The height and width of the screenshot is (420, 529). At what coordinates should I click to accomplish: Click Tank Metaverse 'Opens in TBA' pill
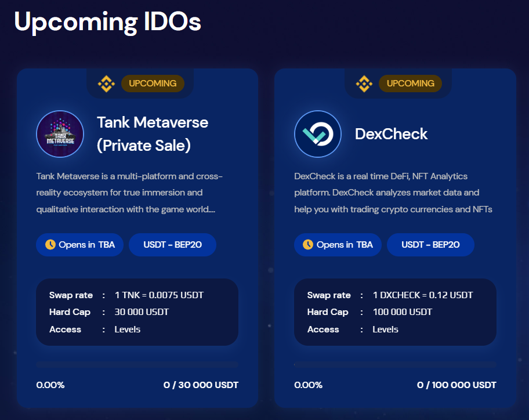pos(79,245)
